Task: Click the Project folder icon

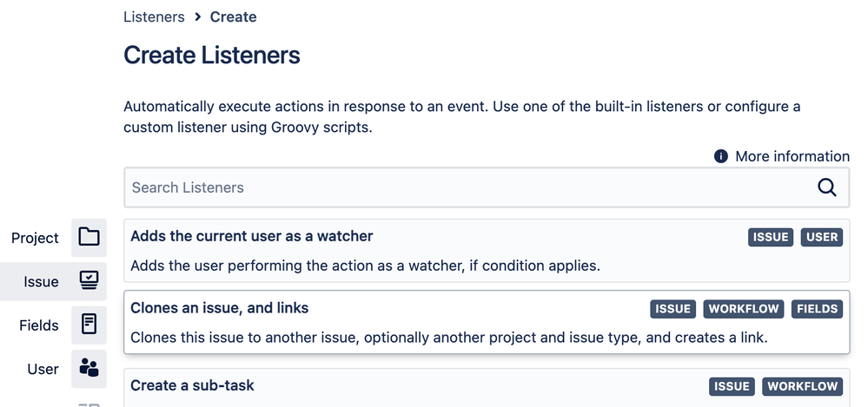Action: [x=89, y=237]
